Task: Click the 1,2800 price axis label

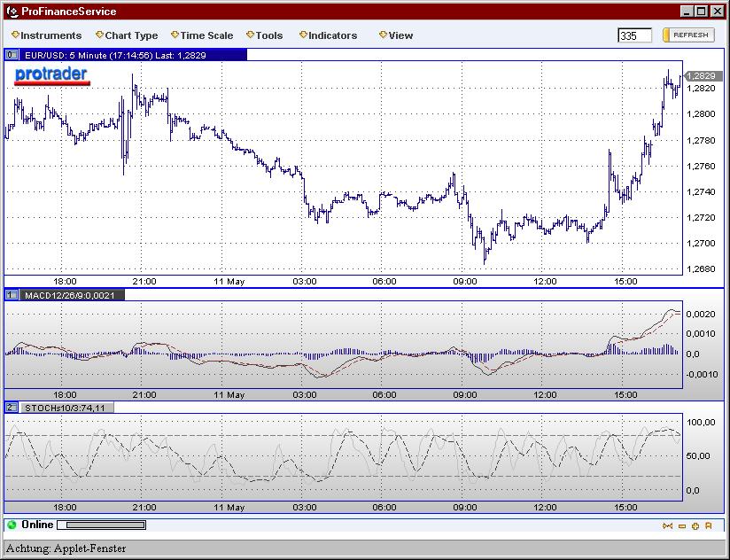Action: click(x=701, y=114)
